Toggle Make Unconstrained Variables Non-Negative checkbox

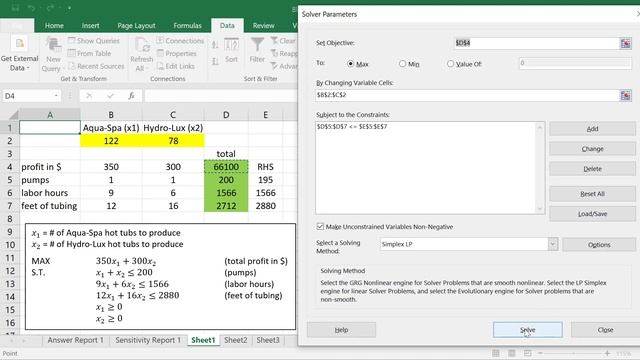(320, 227)
